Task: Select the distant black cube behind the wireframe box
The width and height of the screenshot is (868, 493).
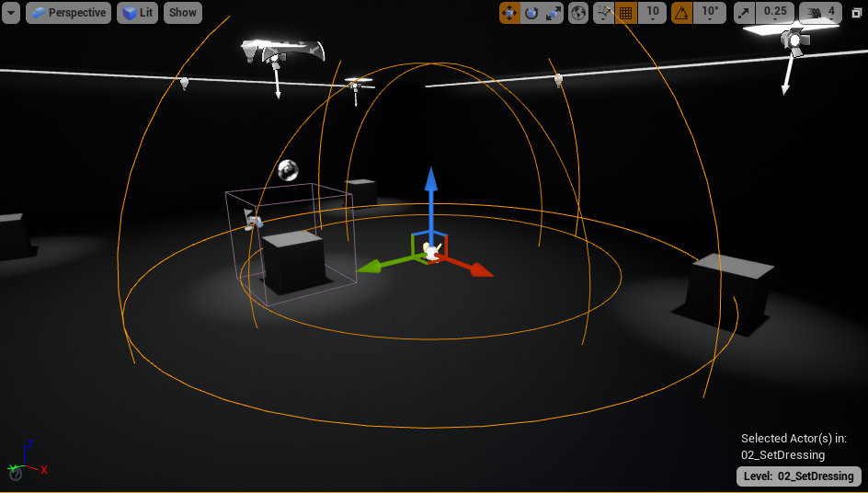Action: [361, 191]
